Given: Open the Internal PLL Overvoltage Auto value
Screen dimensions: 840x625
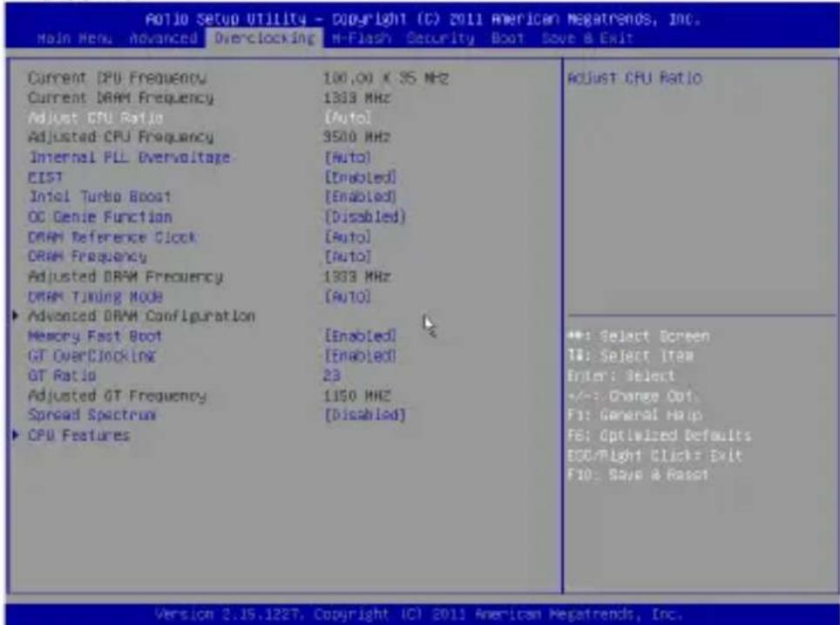Looking at the screenshot, I should [348, 158].
